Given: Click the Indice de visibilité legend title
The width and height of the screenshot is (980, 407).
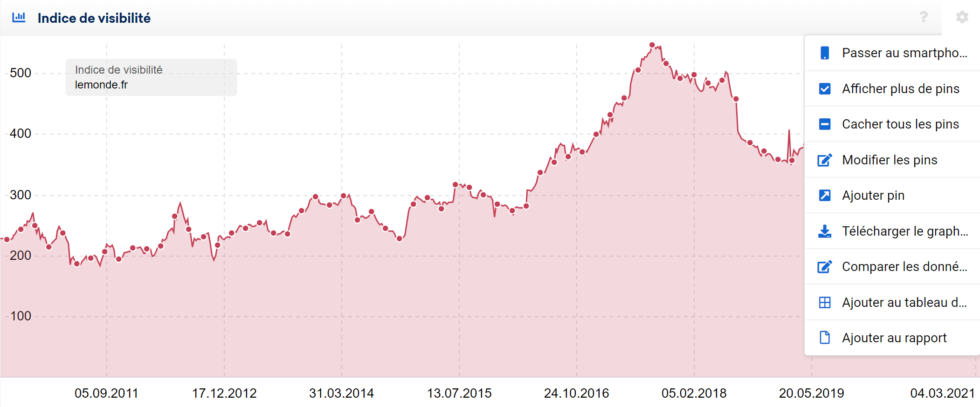Looking at the screenshot, I should point(118,70).
